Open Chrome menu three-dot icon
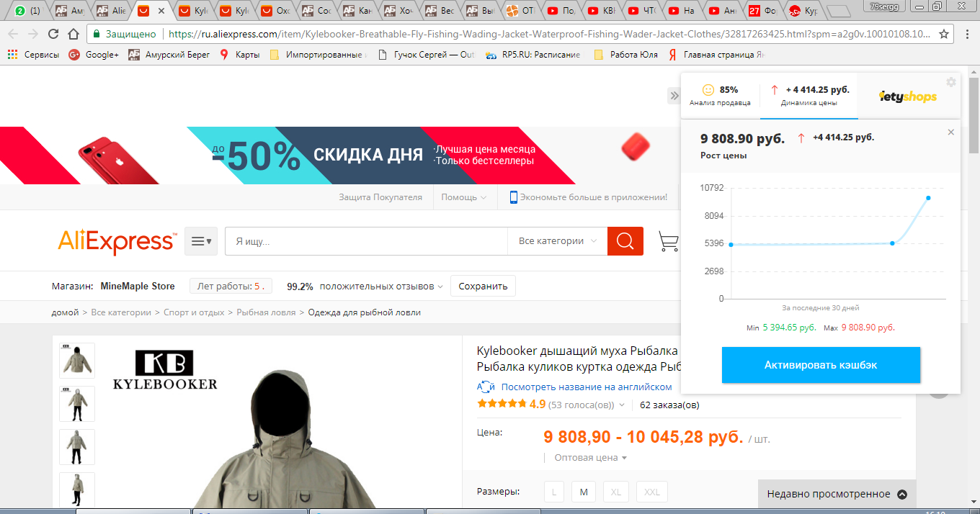 [967, 34]
